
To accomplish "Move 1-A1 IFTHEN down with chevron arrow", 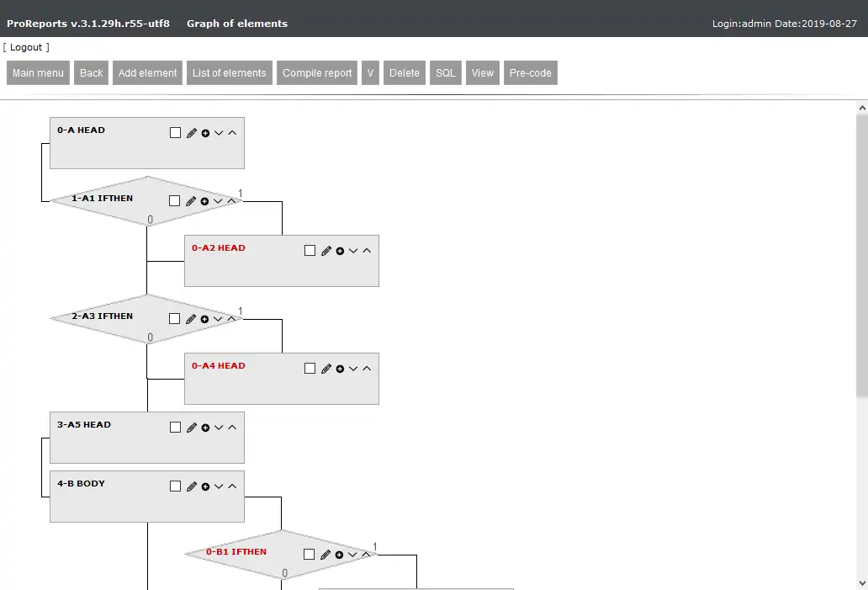I will [218, 201].
